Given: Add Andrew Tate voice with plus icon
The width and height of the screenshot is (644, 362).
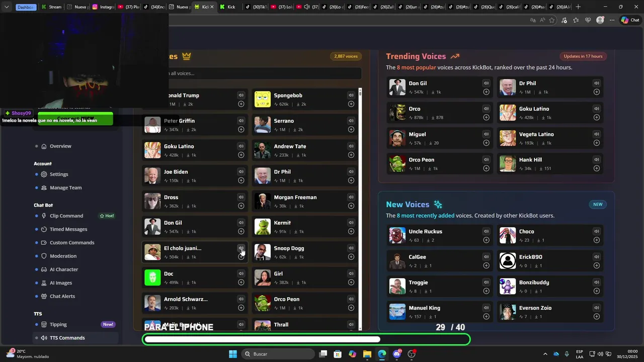Looking at the screenshot, I should [x=351, y=155].
